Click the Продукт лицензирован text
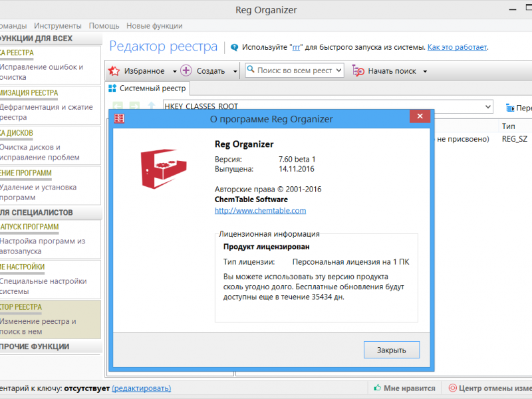The height and width of the screenshot is (399, 532). (267, 247)
